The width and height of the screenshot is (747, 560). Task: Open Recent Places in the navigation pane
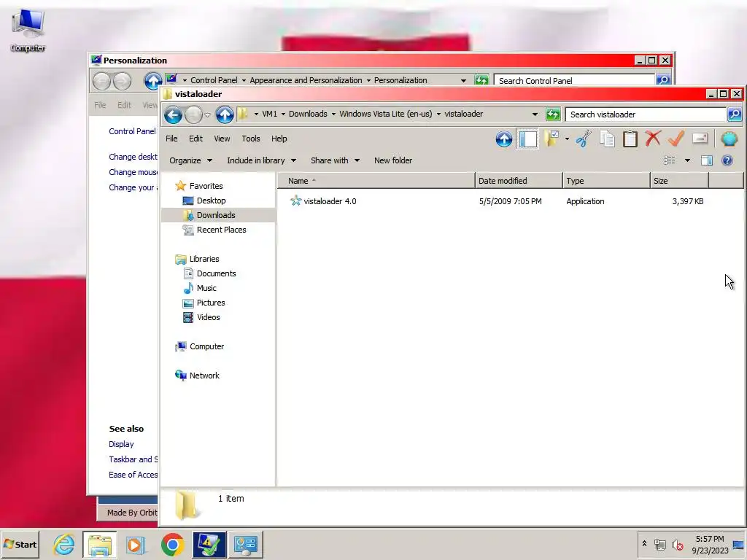coord(214,230)
